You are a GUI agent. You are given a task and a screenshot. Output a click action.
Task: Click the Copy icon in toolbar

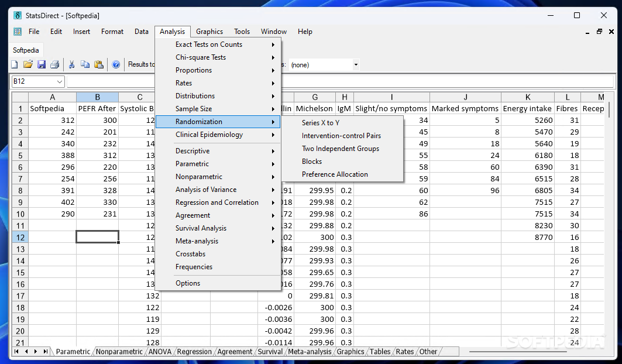[85, 64]
